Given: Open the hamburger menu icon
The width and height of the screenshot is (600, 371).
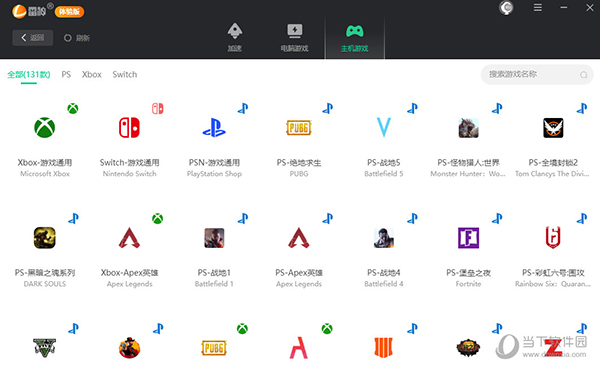Looking at the screenshot, I should 538,7.
